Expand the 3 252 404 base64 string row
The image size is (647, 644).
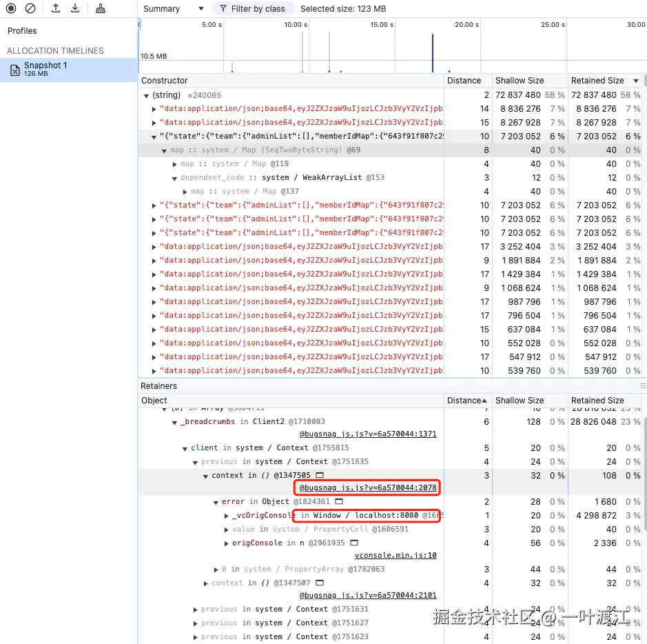tap(154, 247)
